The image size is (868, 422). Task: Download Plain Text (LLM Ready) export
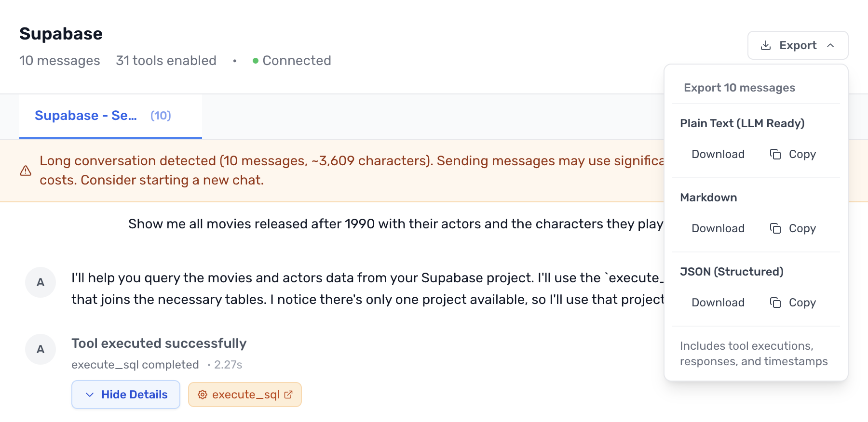718,154
